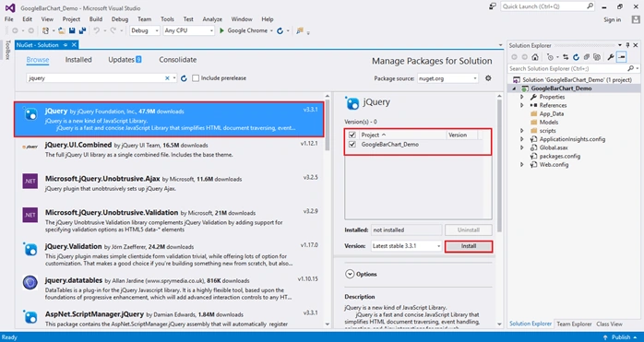Click the Install button
Image resolution: width=644 pixels, height=342 pixels.
pos(469,246)
